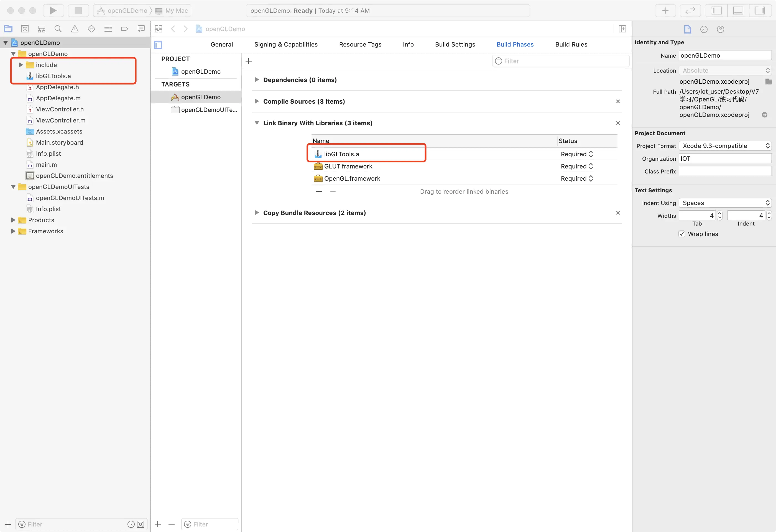Hide the right inspector panel
The height and width of the screenshot is (532, 776).
(760, 10)
